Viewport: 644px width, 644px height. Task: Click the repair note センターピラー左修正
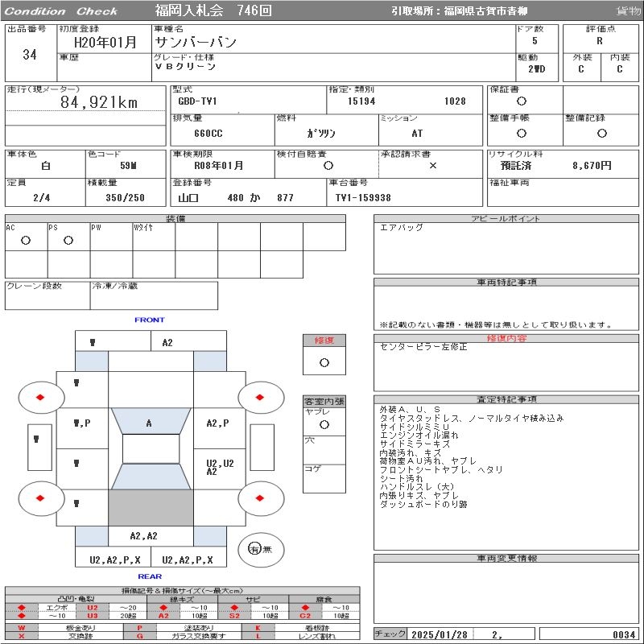423,347
